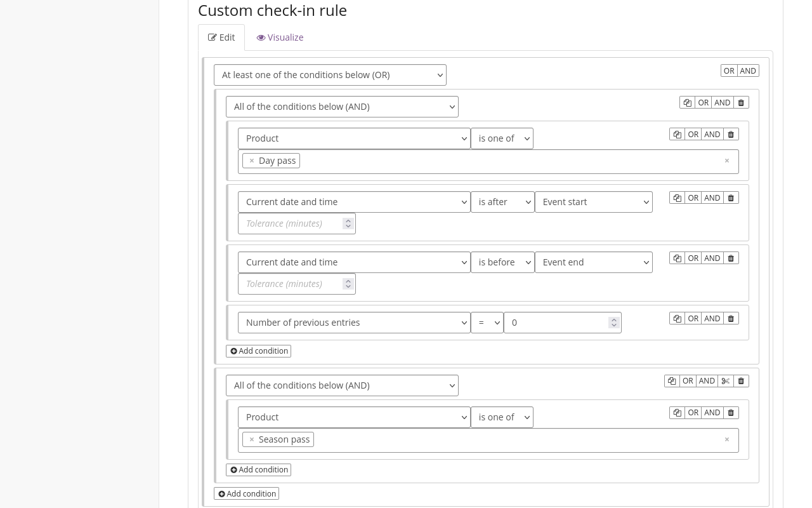Click the stepper arrows of the previous entries value

[613, 323]
